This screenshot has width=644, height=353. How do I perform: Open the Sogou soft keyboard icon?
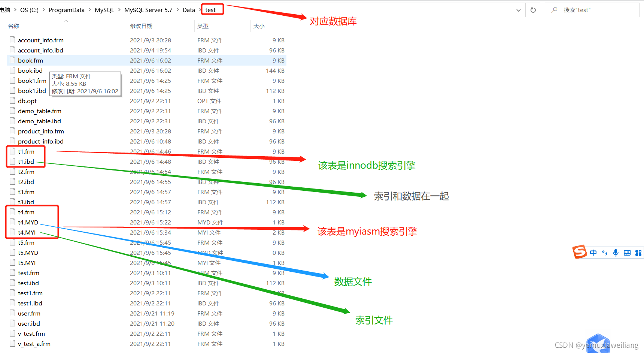[627, 253]
